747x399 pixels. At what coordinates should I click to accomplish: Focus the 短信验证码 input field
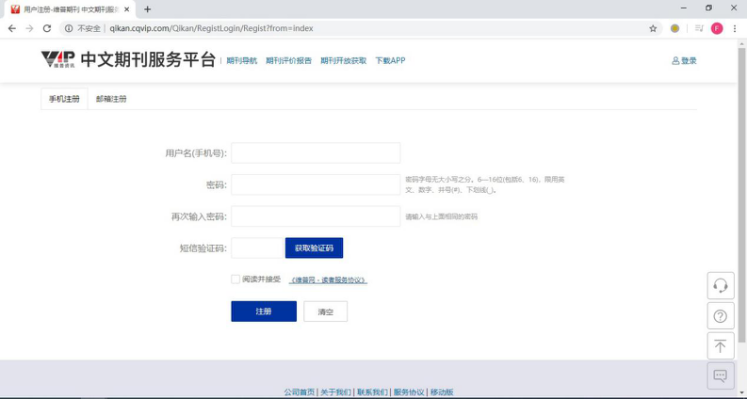coord(258,248)
